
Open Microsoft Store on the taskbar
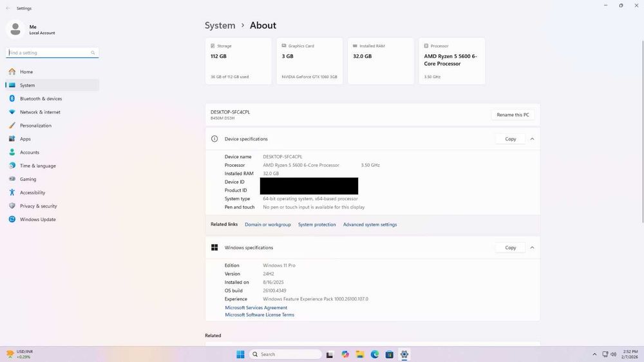(390, 354)
